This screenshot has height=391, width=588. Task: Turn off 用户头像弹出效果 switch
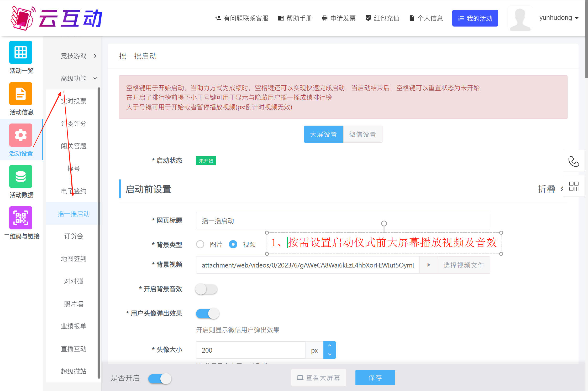[x=207, y=313]
